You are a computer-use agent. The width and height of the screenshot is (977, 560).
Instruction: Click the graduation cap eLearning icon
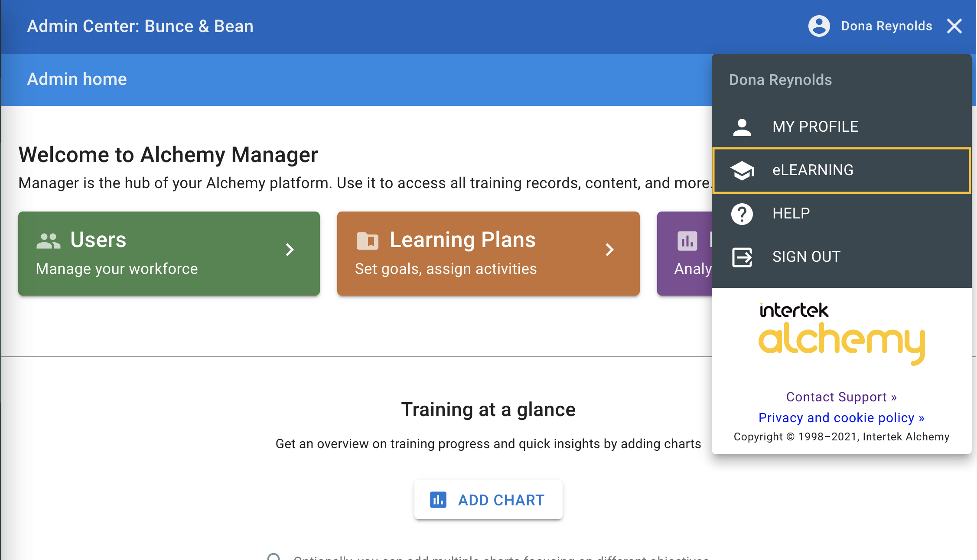click(x=742, y=170)
